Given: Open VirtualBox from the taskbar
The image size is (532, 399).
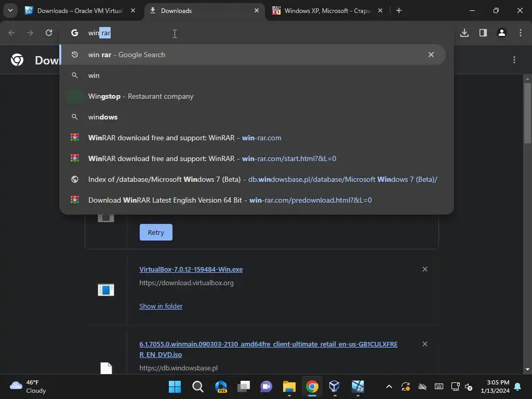Looking at the screenshot, I should 335,387.
